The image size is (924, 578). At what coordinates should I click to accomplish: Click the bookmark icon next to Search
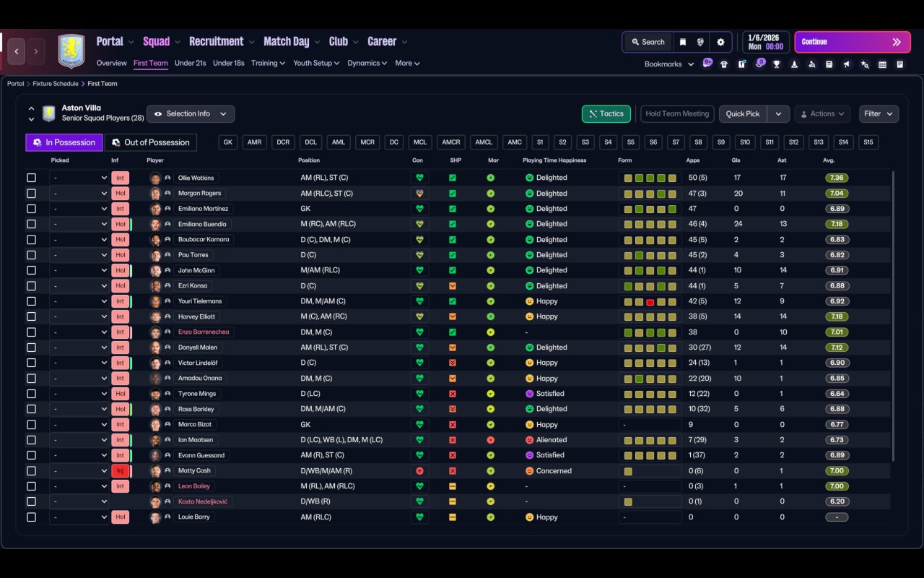coord(682,42)
